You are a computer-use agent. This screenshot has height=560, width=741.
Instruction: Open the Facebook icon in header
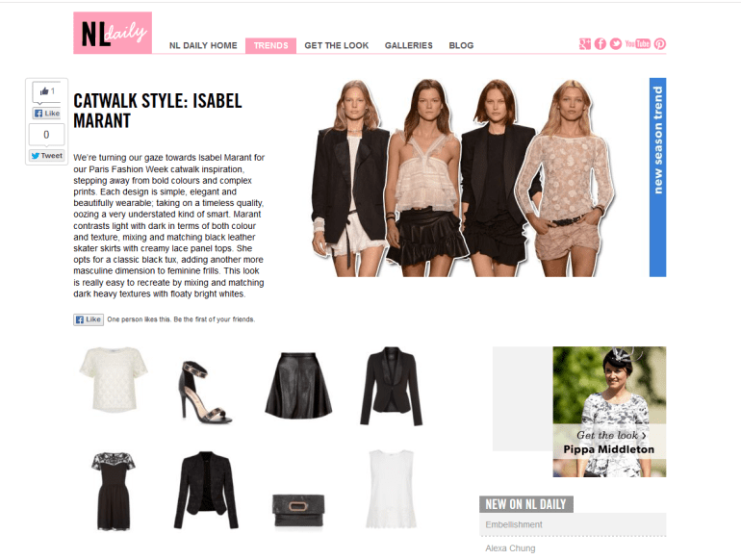[x=600, y=44]
